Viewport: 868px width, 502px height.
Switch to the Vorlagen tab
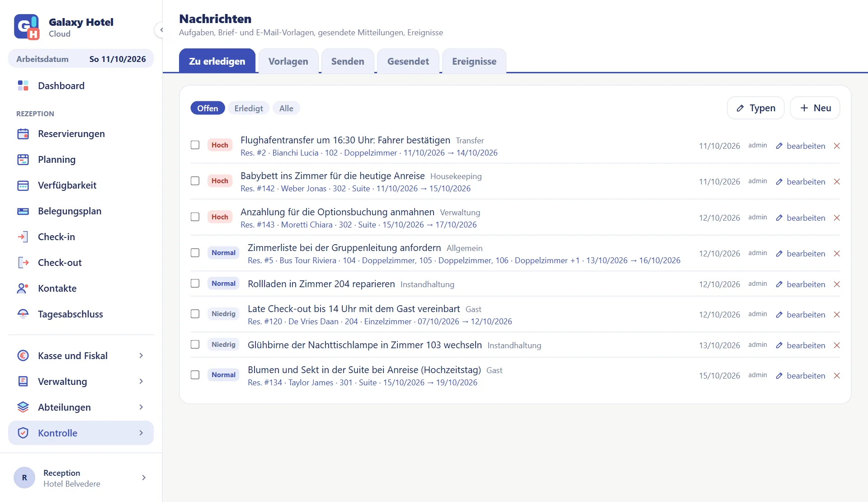[288, 61]
